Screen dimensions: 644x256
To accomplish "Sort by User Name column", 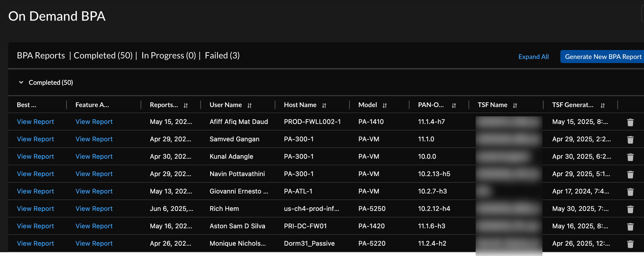I will [249, 105].
